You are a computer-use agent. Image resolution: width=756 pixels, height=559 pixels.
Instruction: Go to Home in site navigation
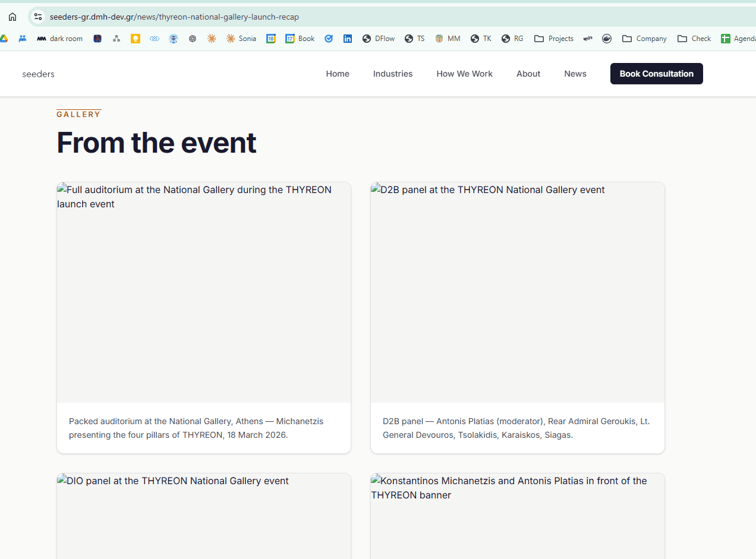(x=338, y=74)
